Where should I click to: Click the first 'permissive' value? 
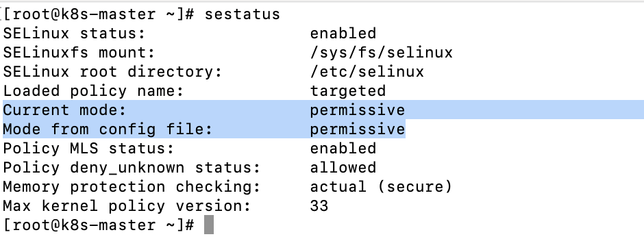(358, 110)
